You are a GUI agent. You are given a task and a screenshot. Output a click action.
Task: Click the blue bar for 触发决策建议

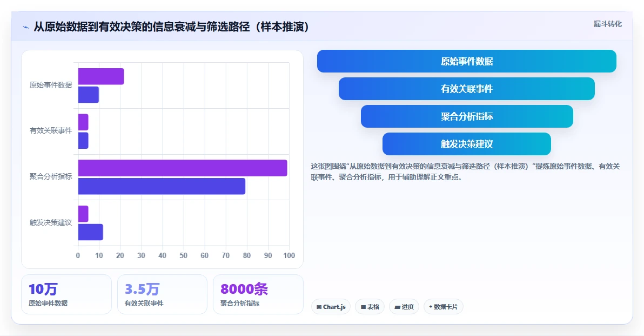coord(90,232)
